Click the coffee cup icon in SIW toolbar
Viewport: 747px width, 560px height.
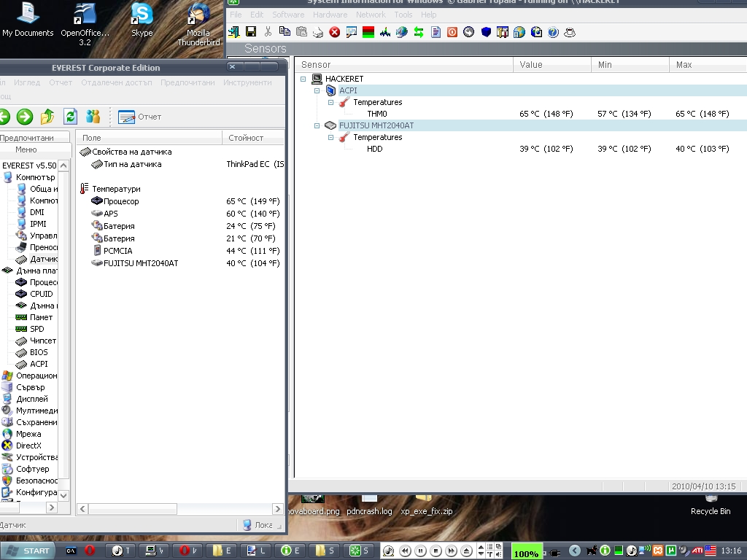(x=569, y=32)
